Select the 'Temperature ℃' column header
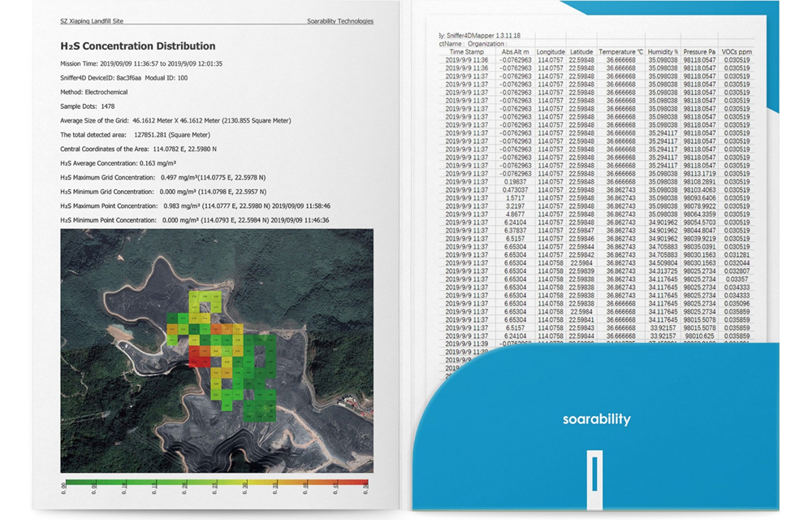This screenshot has width=812, height=520. [621, 52]
